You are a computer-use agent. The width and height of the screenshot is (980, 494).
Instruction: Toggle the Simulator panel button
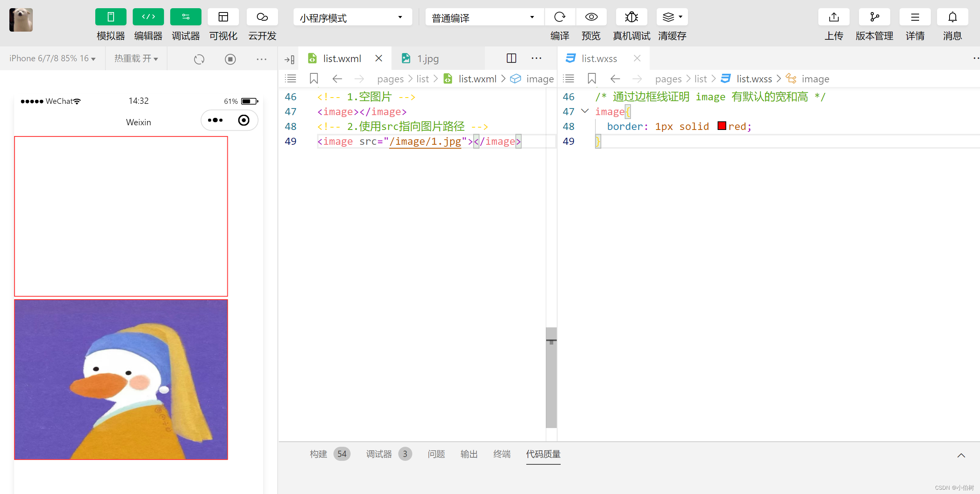110,17
